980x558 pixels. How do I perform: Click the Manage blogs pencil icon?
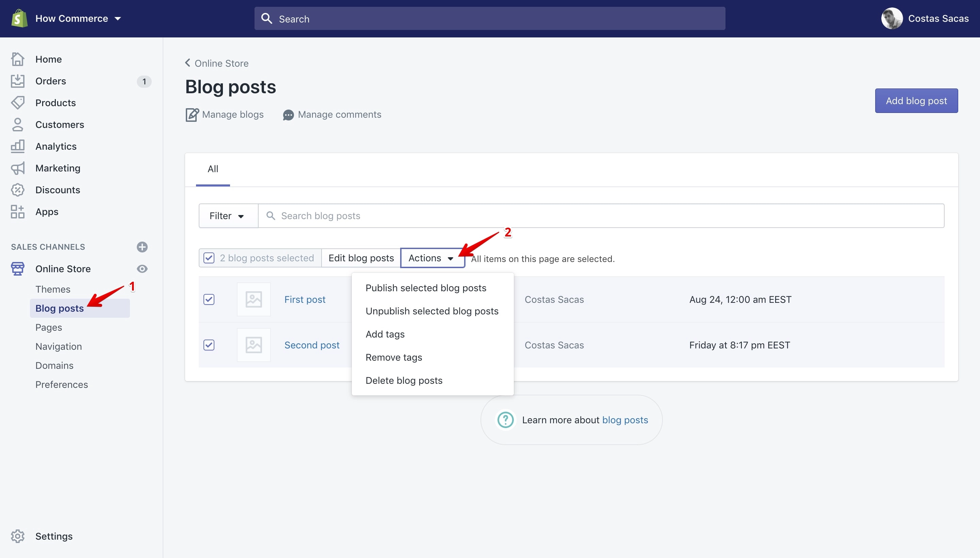pos(192,115)
